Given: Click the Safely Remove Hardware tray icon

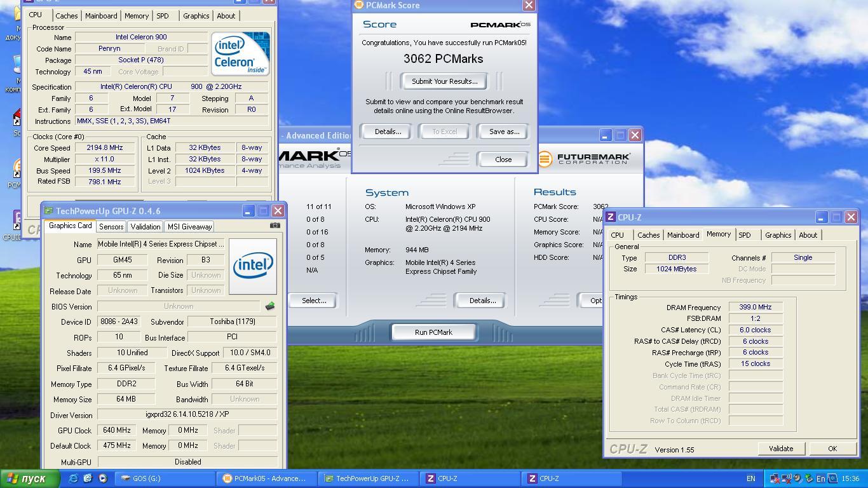Looking at the screenshot, I should point(809,478).
